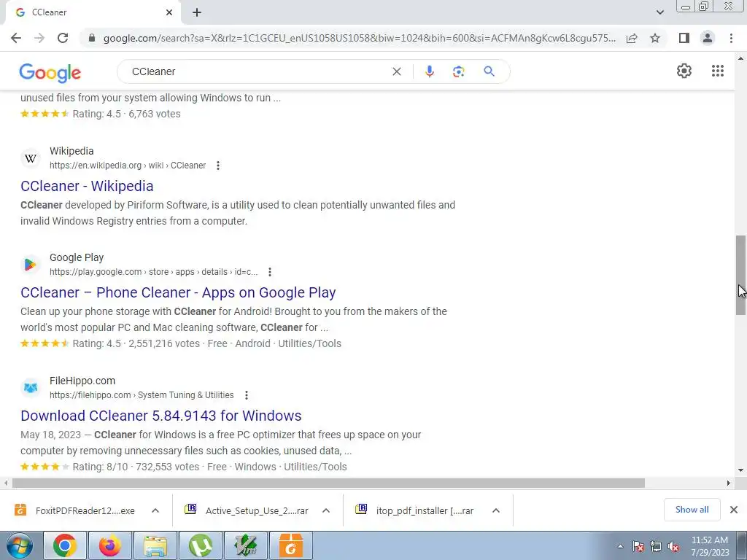This screenshot has height=560, width=747.
Task: Click the padlock site info icon
Action: pyautogui.click(x=92, y=38)
